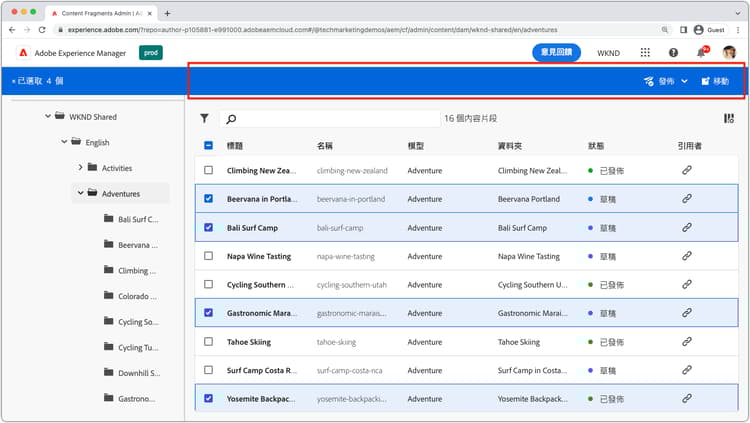The image size is (750, 423).
Task: Open the browser three-dot menu
Action: (x=738, y=30)
